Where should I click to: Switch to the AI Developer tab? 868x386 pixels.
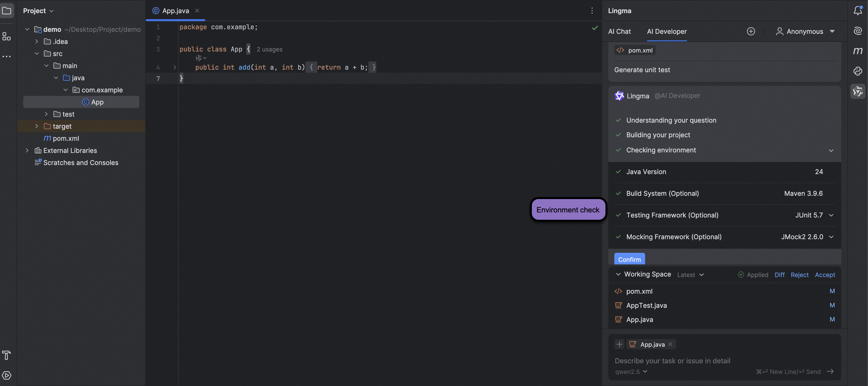pyautogui.click(x=667, y=31)
